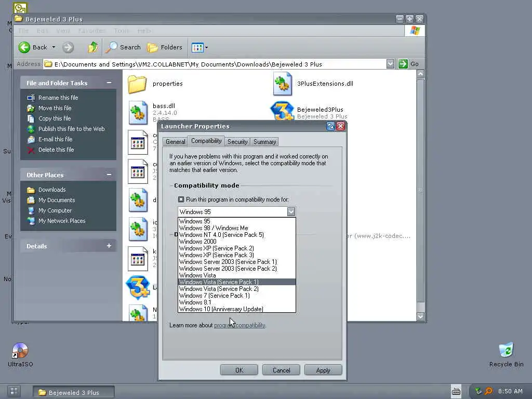The width and height of the screenshot is (532, 399).
Task: Open the address bar dropdown arrow
Action: (390, 64)
